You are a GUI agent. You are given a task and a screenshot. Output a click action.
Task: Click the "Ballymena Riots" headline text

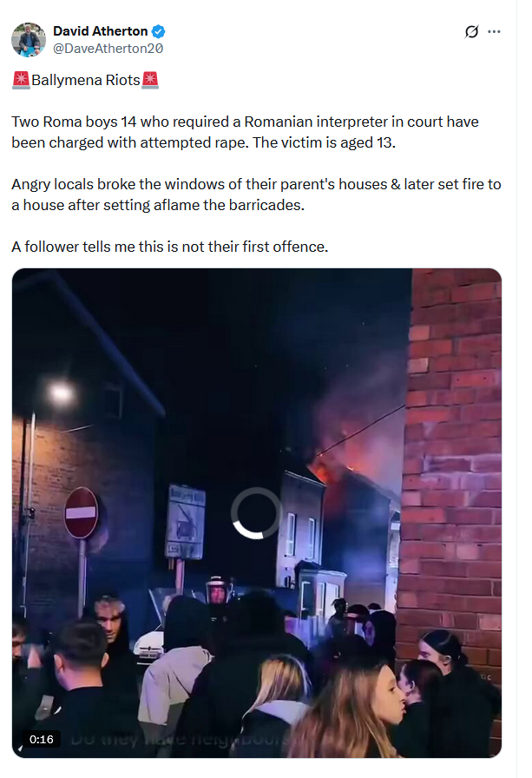pos(86,80)
